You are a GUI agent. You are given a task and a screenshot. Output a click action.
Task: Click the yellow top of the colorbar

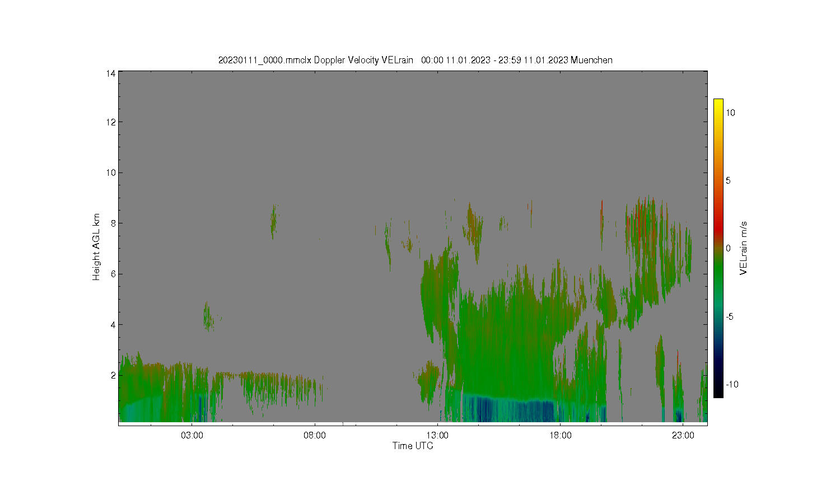click(718, 104)
